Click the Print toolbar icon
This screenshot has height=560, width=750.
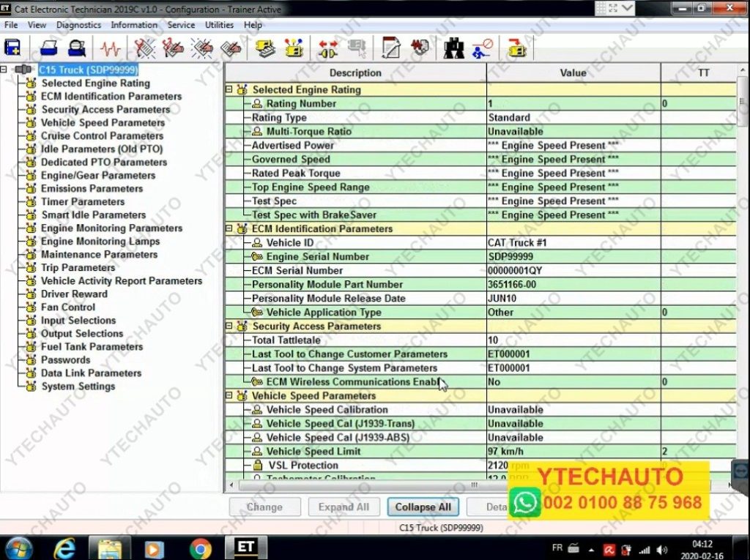coord(48,48)
